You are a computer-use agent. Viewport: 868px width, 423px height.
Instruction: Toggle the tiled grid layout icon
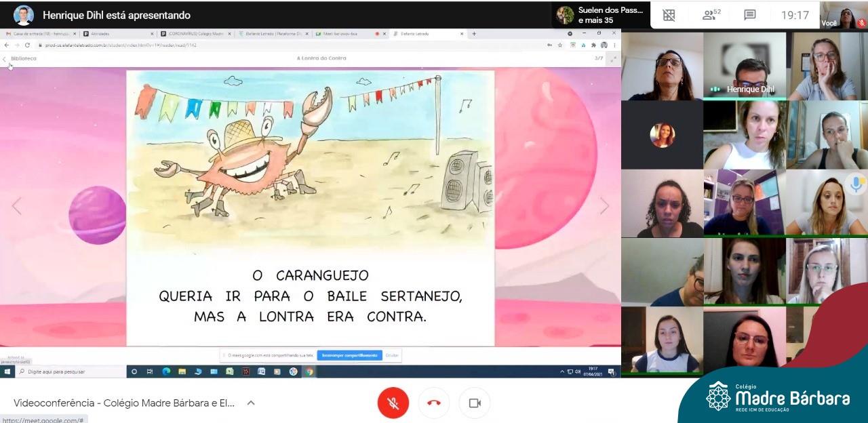pos(669,15)
